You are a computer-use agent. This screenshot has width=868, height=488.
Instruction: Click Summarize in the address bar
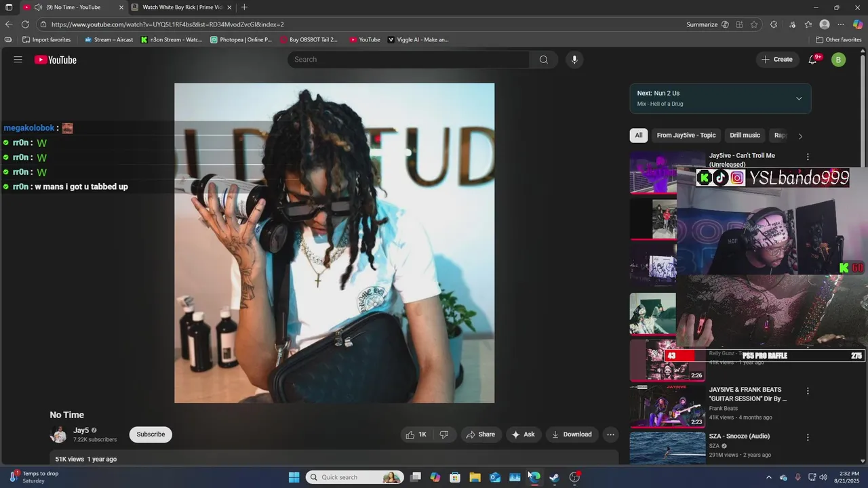702,24
